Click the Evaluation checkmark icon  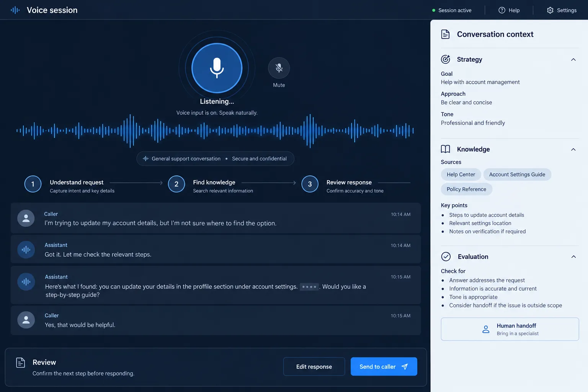(x=446, y=256)
